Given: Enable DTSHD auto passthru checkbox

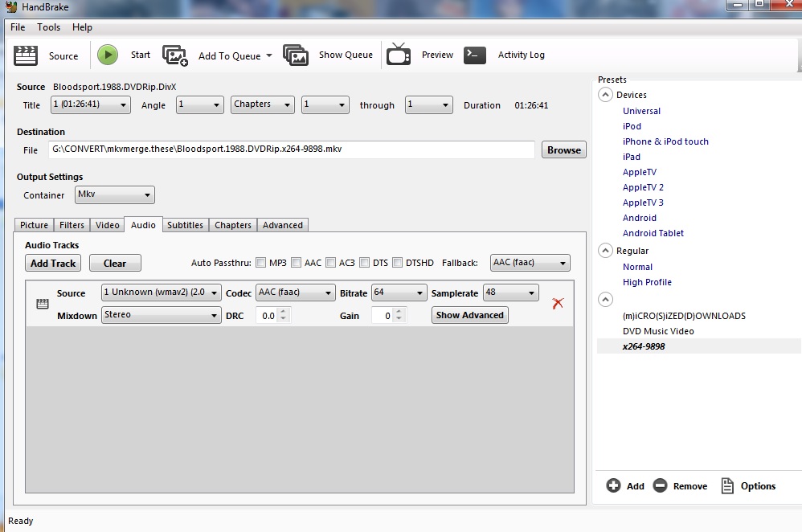Looking at the screenshot, I should coord(398,263).
